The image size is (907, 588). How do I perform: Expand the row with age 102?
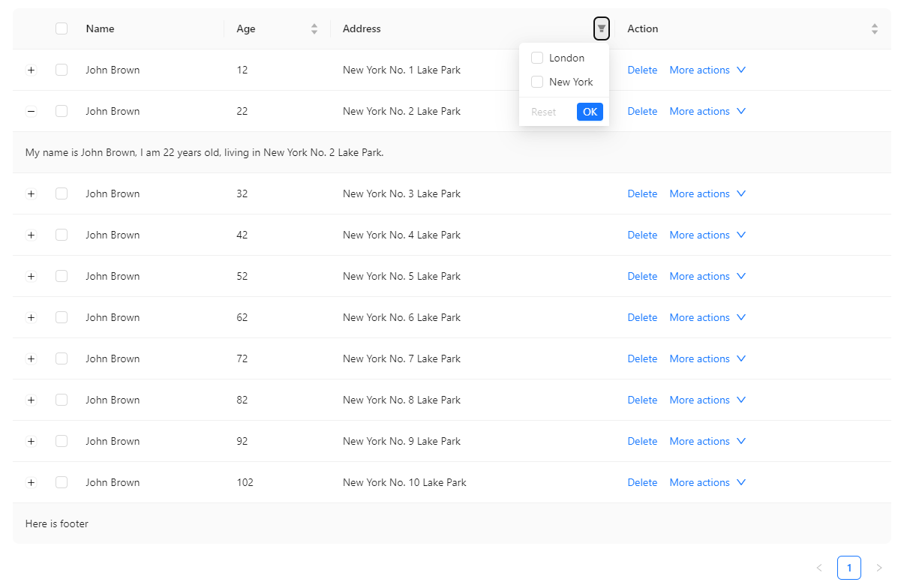[x=31, y=482]
